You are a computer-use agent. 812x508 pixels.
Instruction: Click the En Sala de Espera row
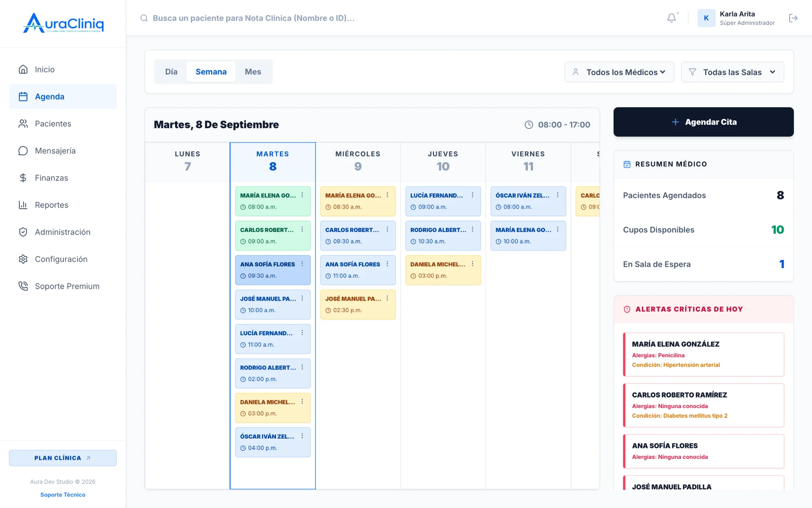[x=703, y=264]
